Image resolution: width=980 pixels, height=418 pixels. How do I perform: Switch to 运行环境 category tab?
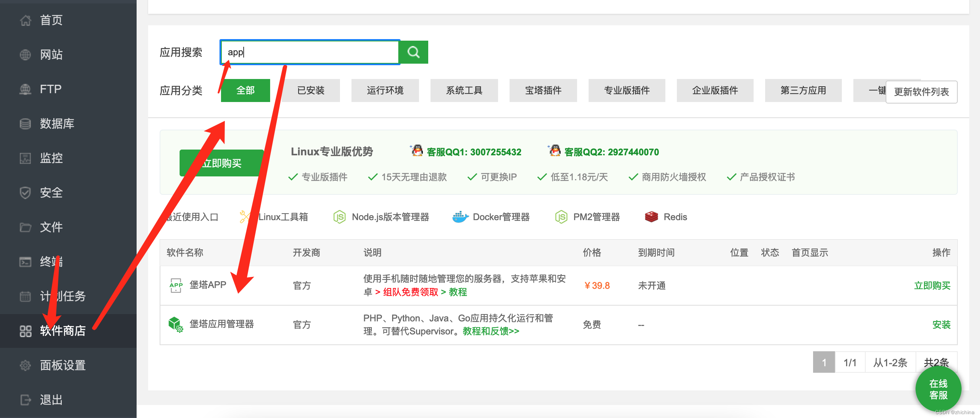click(385, 91)
